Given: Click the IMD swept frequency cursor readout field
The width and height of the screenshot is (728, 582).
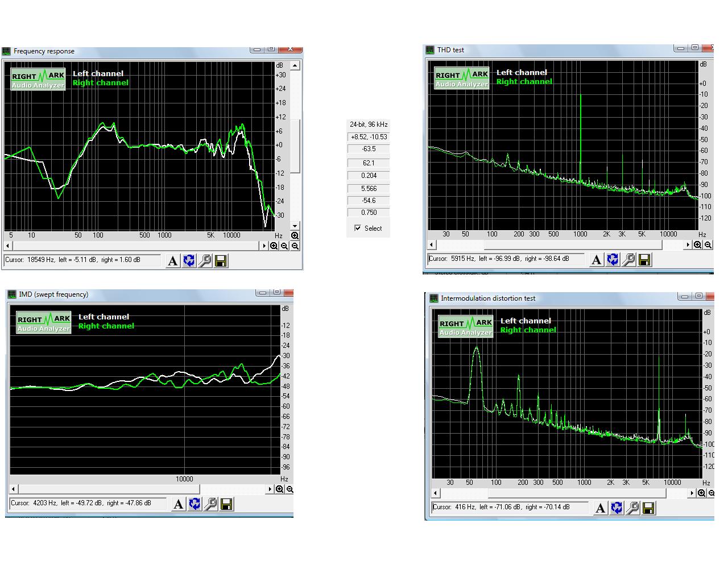Looking at the screenshot, I should coord(88,504).
